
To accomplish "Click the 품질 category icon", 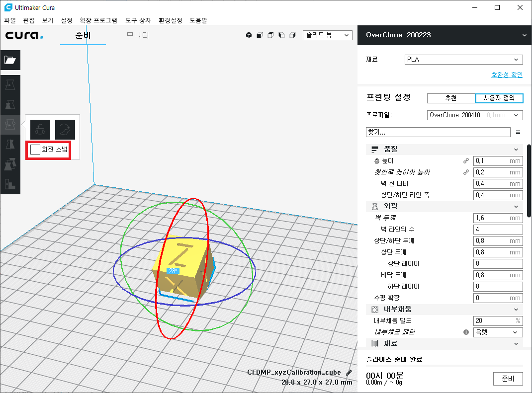I will tap(374, 149).
